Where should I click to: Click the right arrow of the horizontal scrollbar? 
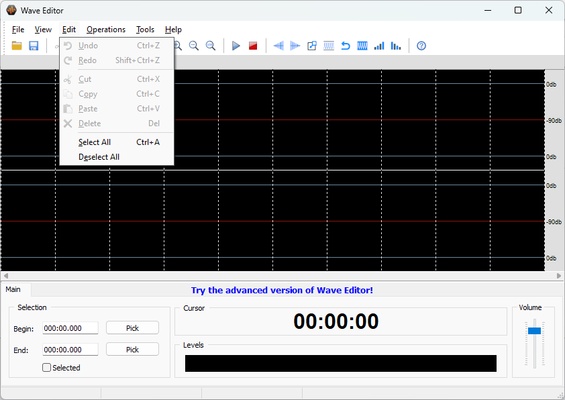click(x=559, y=276)
